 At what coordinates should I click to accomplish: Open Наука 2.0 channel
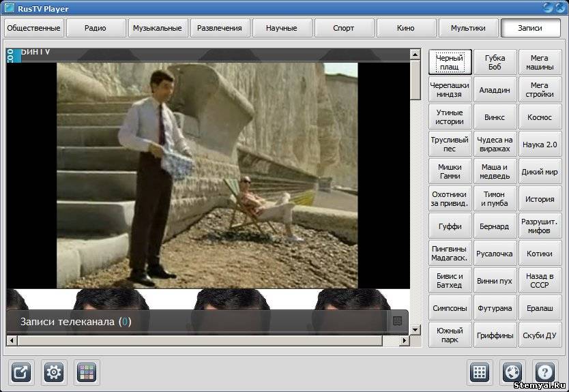pyautogui.click(x=540, y=145)
